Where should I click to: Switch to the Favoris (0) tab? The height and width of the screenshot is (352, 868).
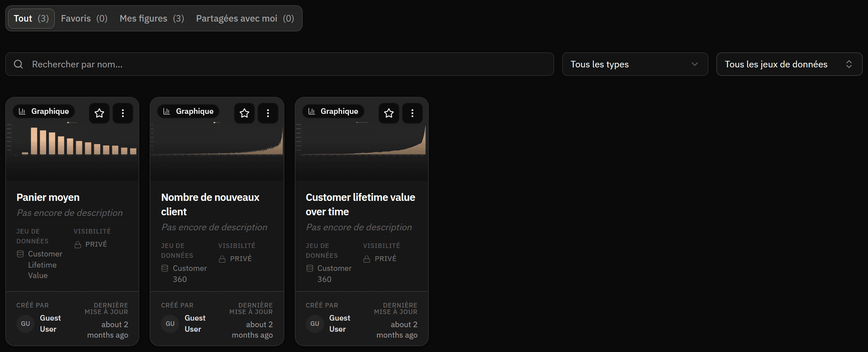click(x=84, y=19)
